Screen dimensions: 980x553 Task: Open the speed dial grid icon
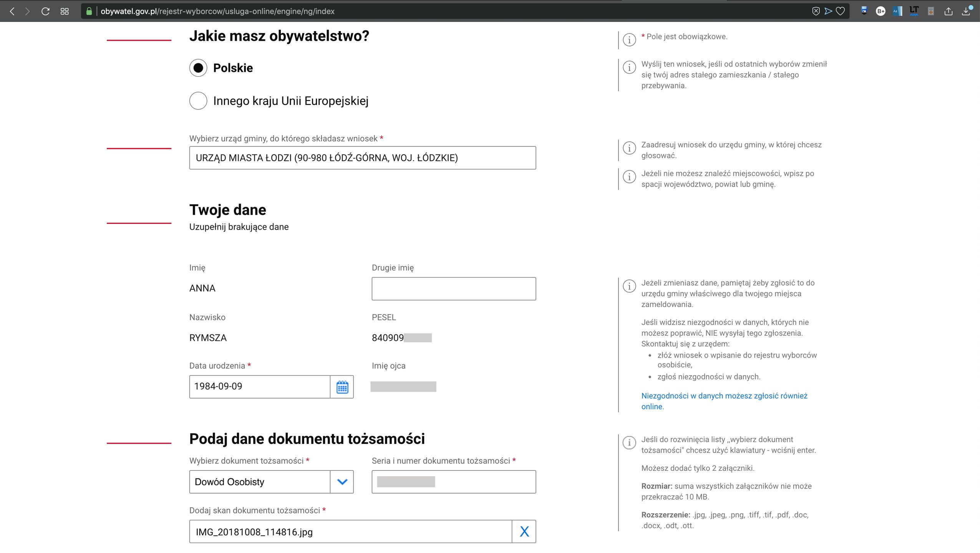[65, 11]
